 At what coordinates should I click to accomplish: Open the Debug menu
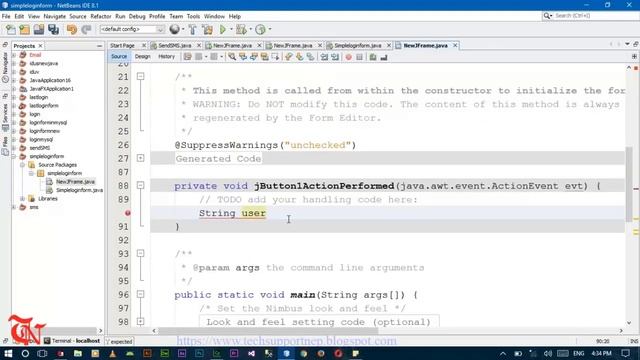pos(137,16)
